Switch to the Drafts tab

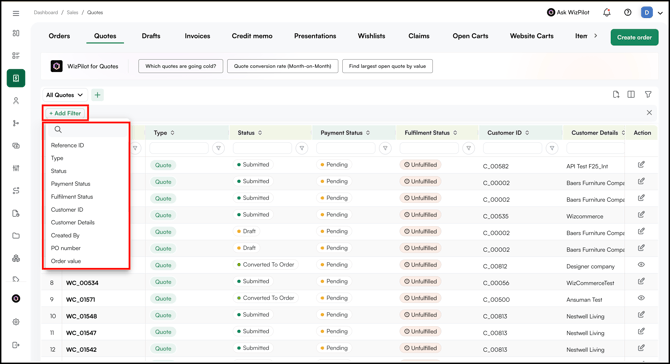(151, 36)
